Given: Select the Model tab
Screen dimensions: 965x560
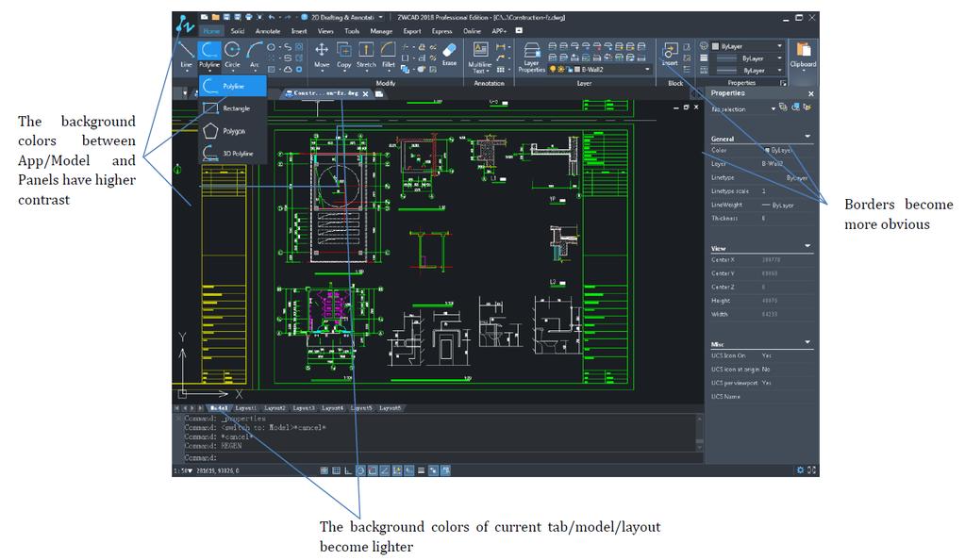Looking at the screenshot, I should pos(219,408).
